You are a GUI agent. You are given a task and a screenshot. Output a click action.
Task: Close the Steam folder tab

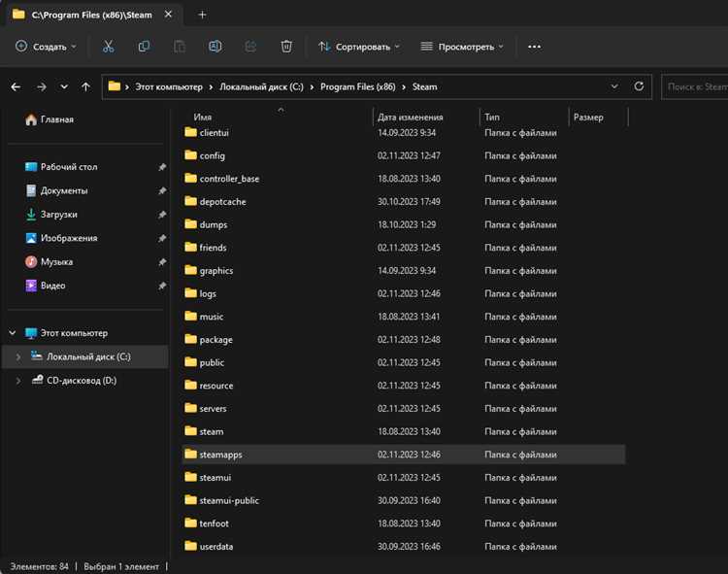tap(168, 15)
